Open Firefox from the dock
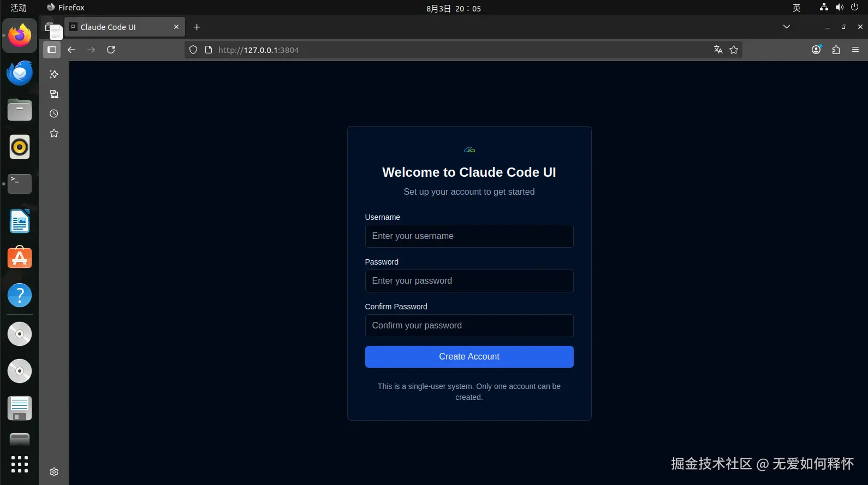Viewport: 868px width, 485px height. point(20,36)
